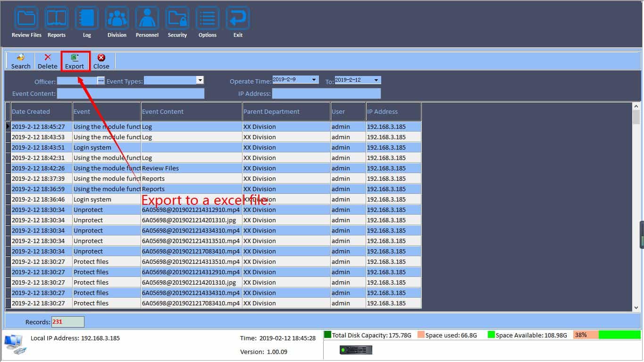Sort by IP Address column header
Image resolution: width=644 pixels, height=362 pixels.
pos(393,112)
